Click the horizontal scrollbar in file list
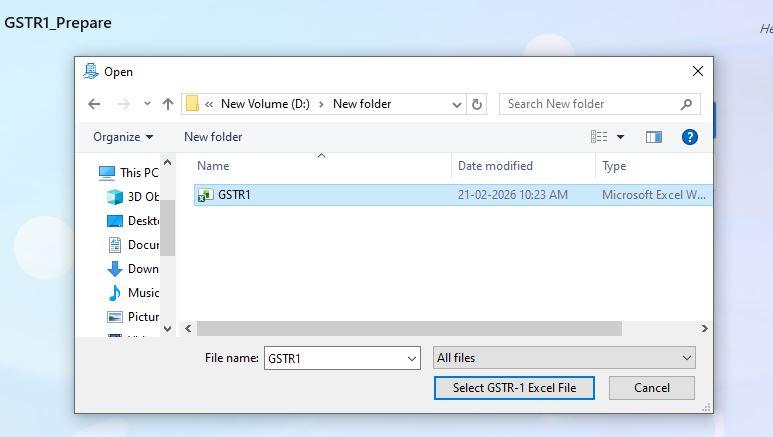 [x=410, y=328]
